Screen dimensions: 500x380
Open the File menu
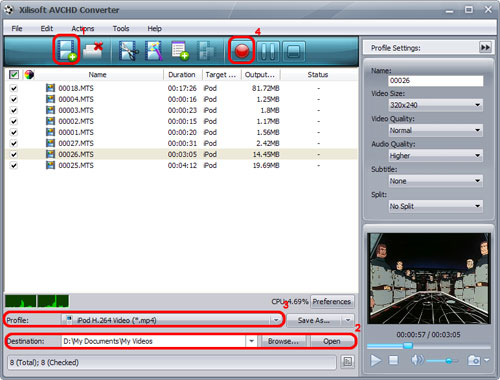[17, 29]
